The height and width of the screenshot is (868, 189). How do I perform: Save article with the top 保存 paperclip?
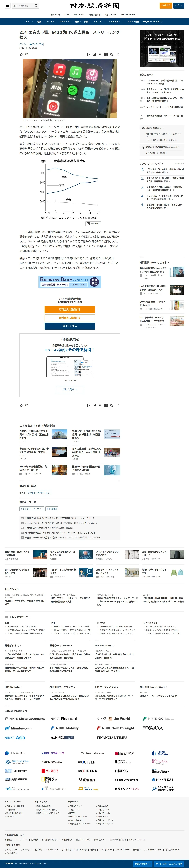click(x=24, y=54)
